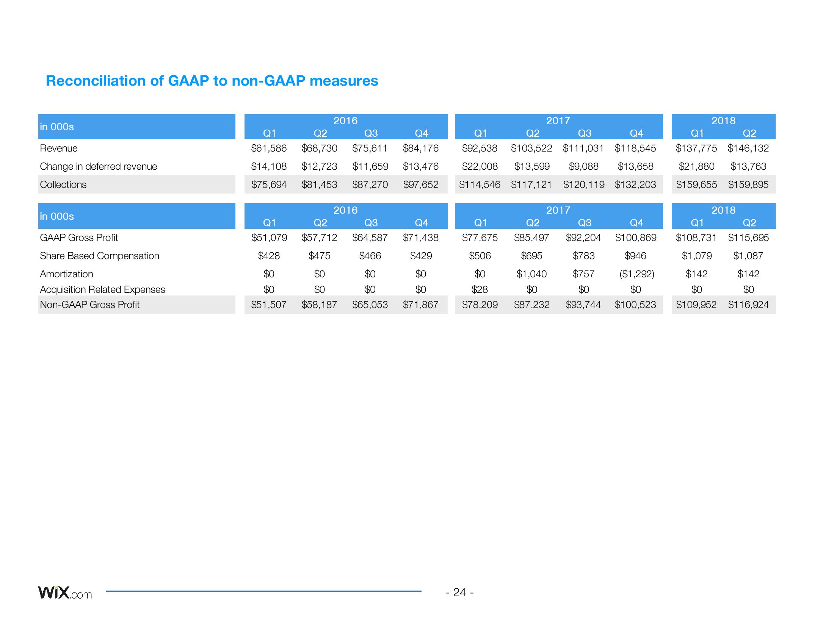Viewport: 834px width, 644px height.
Task: Click amortization value $757
Action: pos(583,274)
